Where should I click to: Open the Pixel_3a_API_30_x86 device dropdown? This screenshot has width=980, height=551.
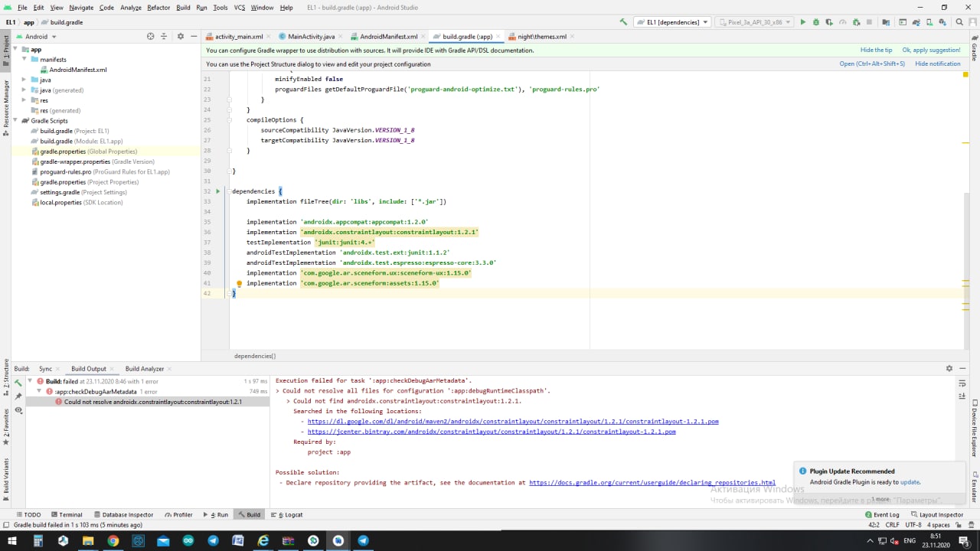click(x=754, y=22)
